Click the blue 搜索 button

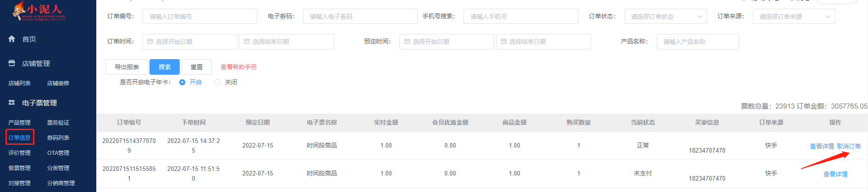165,67
